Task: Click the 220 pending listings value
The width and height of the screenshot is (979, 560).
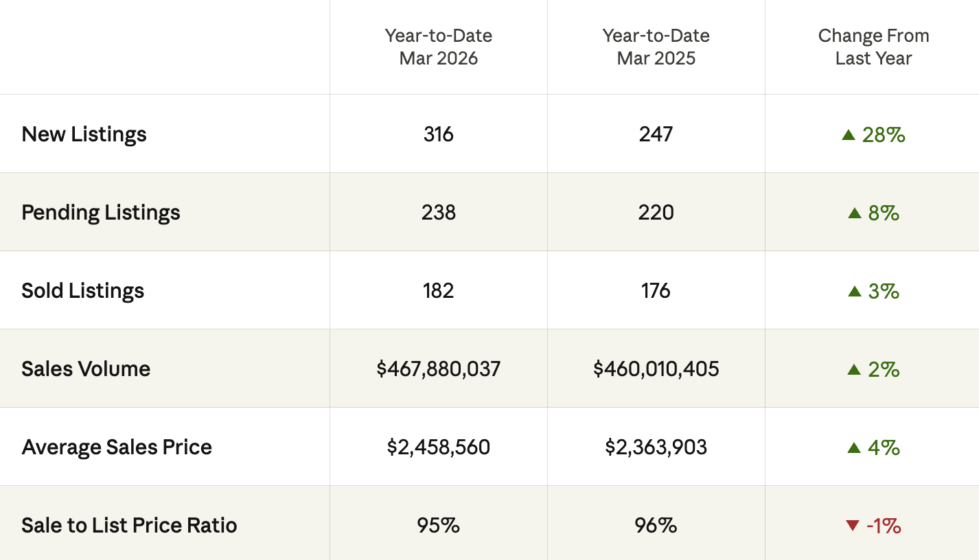Action: 656,212
